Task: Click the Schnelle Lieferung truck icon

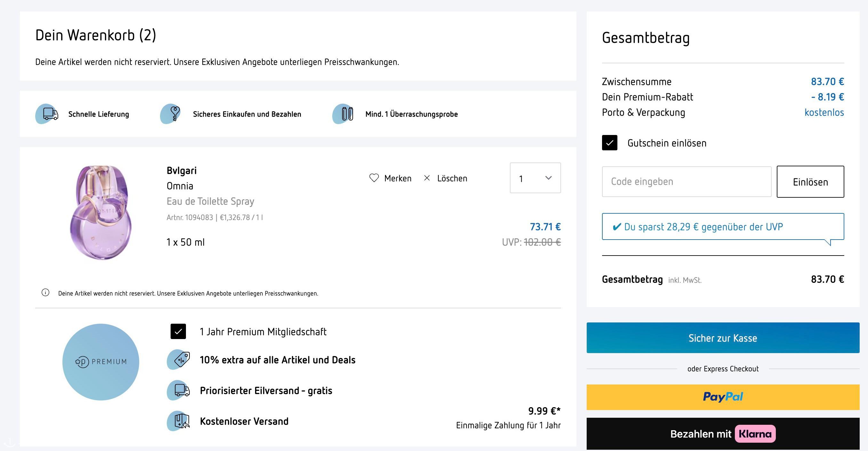Action: click(x=47, y=114)
